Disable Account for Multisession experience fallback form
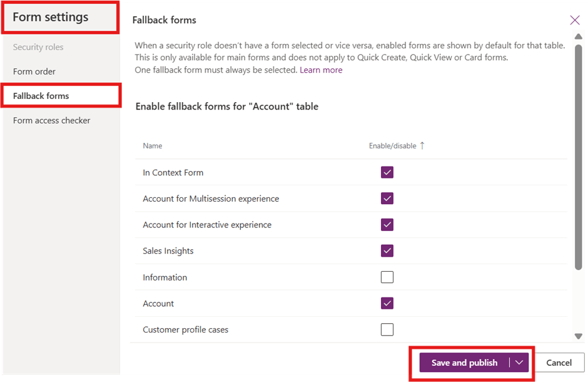This screenshot has width=588, height=382. [387, 199]
